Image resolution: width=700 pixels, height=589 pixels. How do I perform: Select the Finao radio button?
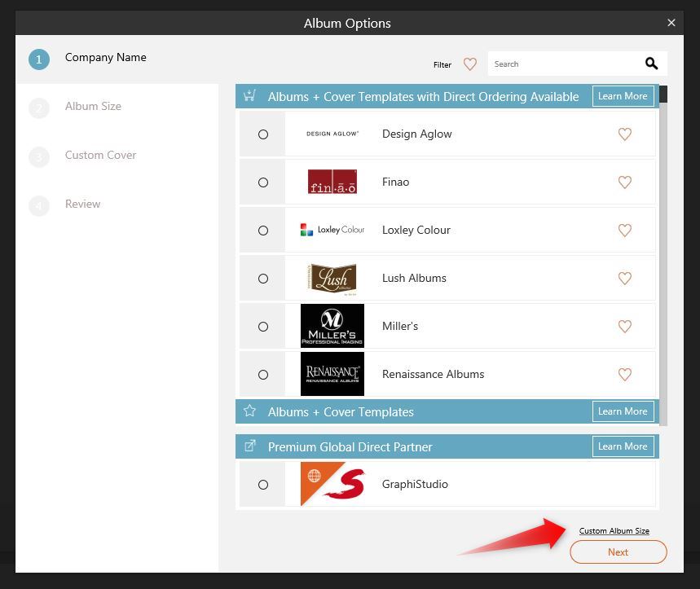263,182
